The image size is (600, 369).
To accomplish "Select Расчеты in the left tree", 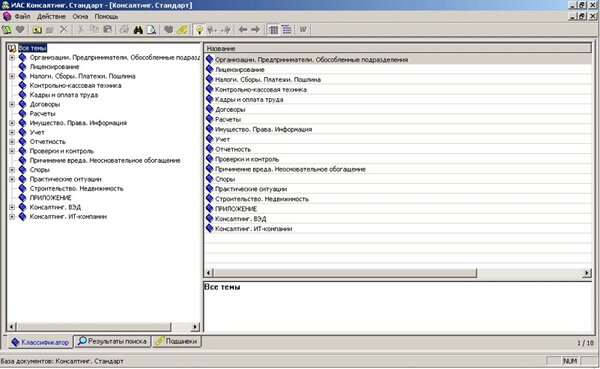I will (x=42, y=114).
